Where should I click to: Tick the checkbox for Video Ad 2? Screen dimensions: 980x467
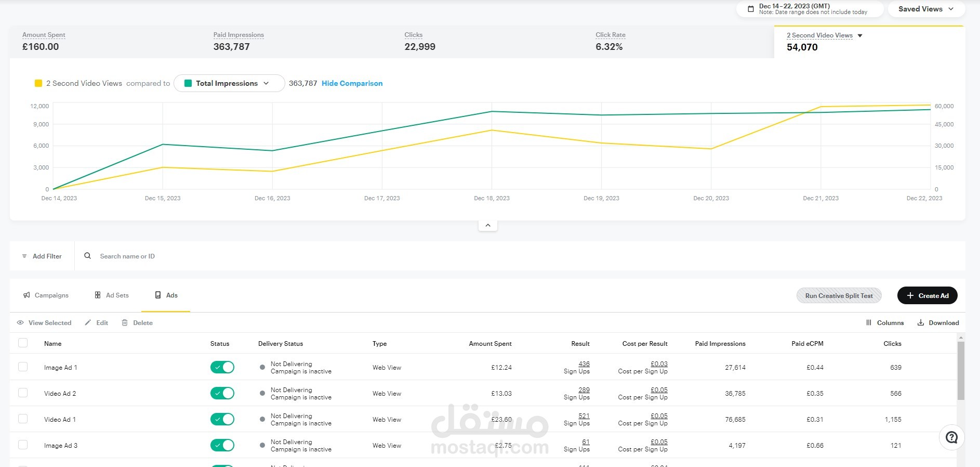click(x=23, y=393)
